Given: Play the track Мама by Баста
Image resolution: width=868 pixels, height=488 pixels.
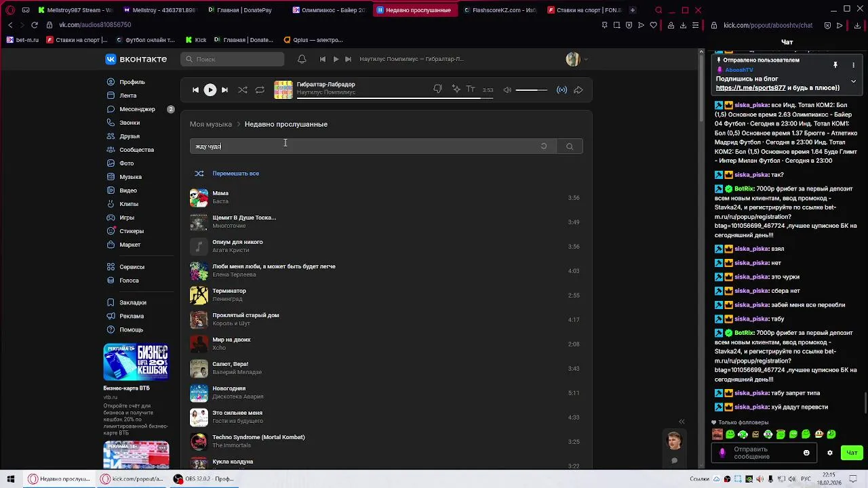Looking at the screenshot, I should click(x=386, y=197).
